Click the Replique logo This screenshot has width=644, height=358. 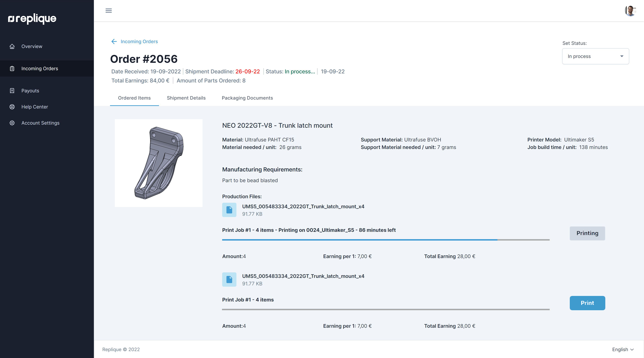[32, 18]
